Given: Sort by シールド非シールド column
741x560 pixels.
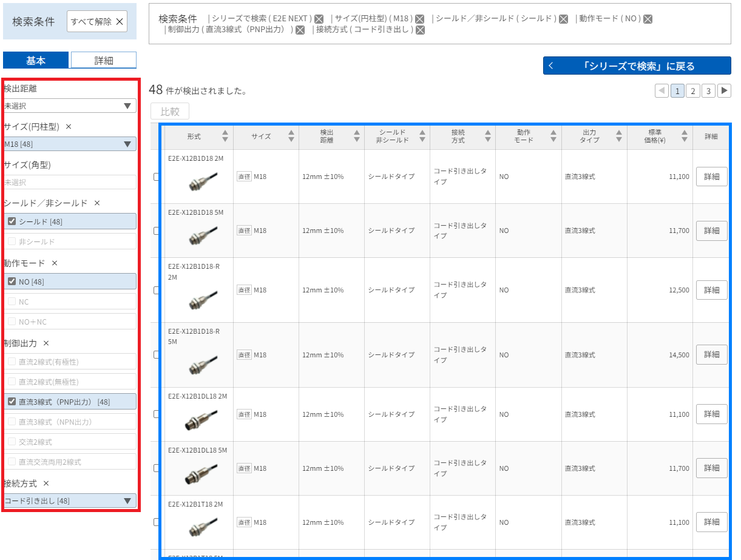Looking at the screenshot, I should [422, 137].
